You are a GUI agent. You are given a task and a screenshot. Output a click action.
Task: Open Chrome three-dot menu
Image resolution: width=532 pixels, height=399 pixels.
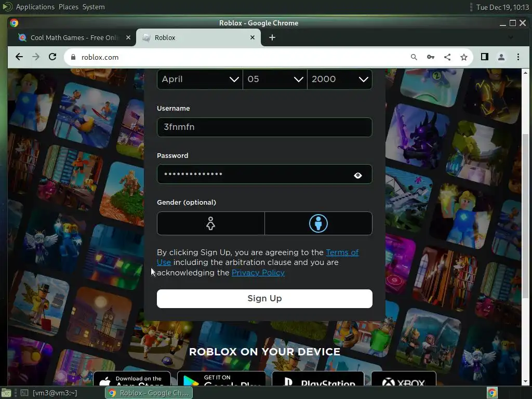point(518,57)
